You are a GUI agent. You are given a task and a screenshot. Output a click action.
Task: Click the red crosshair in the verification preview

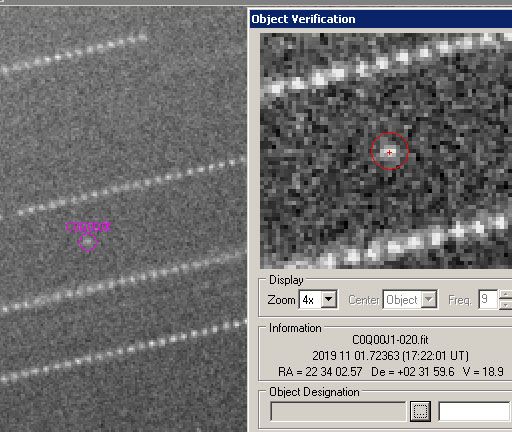[x=389, y=152]
